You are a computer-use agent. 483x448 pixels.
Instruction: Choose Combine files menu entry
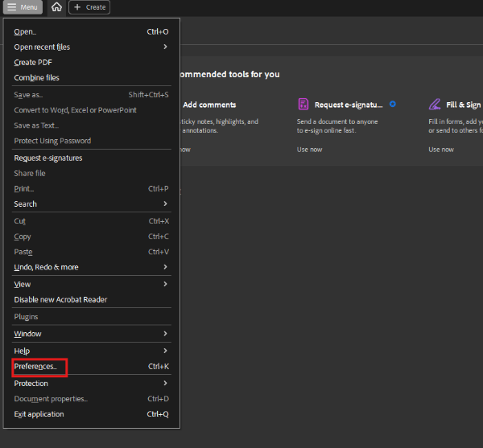91,78
